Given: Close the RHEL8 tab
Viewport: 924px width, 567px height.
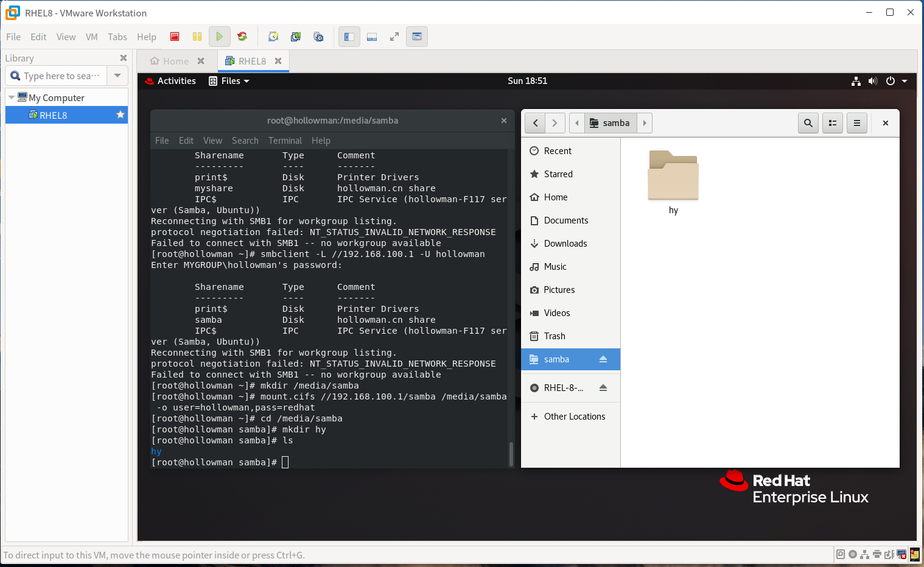Looking at the screenshot, I should tap(278, 61).
